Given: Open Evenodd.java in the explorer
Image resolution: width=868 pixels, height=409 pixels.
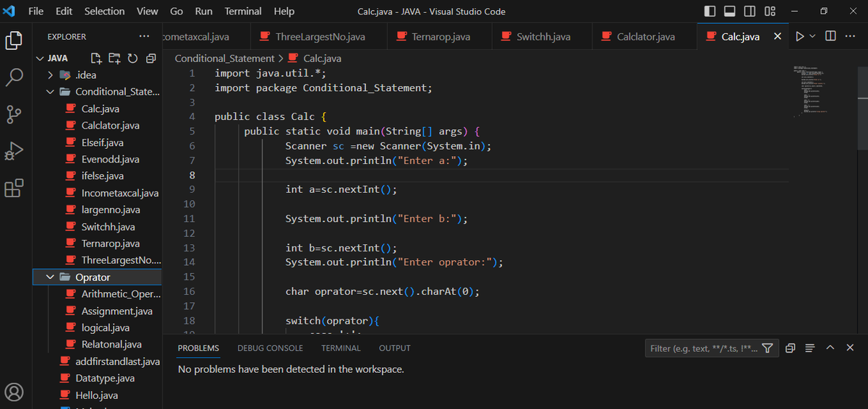Looking at the screenshot, I should click(110, 159).
